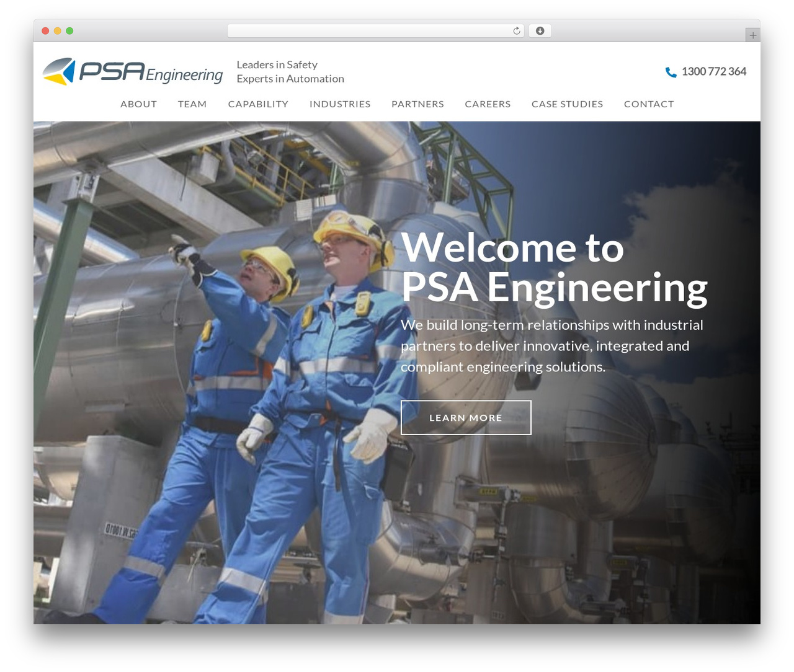Image resolution: width=794 pixels, height=672 pixels.
Task: View the CASE STUDIES page
Action: [567, 104]
